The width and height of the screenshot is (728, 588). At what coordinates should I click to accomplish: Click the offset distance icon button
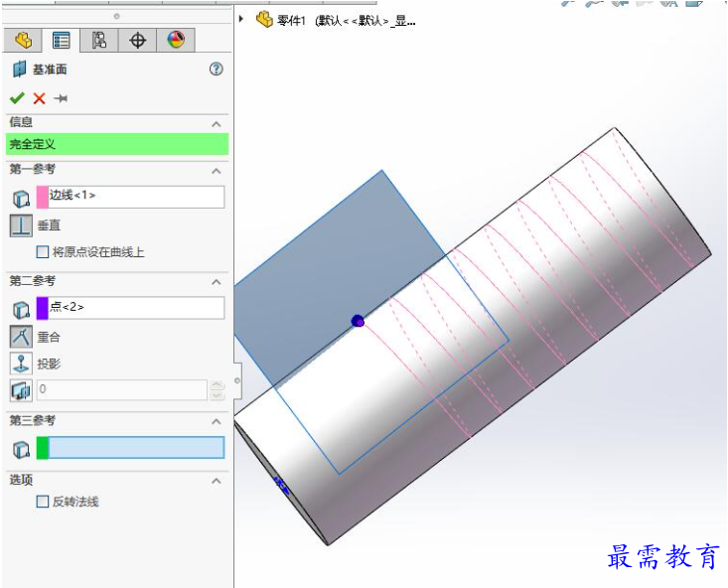pos(22,390)
